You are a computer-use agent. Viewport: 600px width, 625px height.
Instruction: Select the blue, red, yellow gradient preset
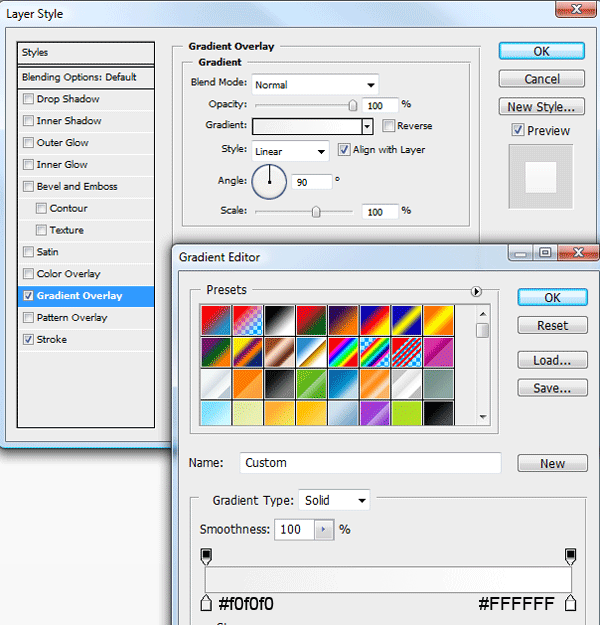(x=375, y=320)
